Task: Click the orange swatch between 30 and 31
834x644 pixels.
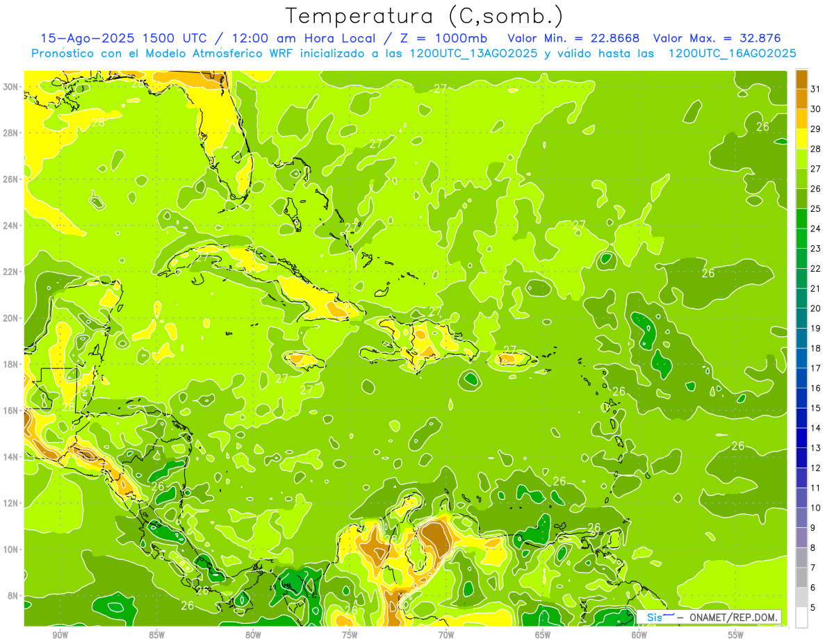Action: pos(801,99)
